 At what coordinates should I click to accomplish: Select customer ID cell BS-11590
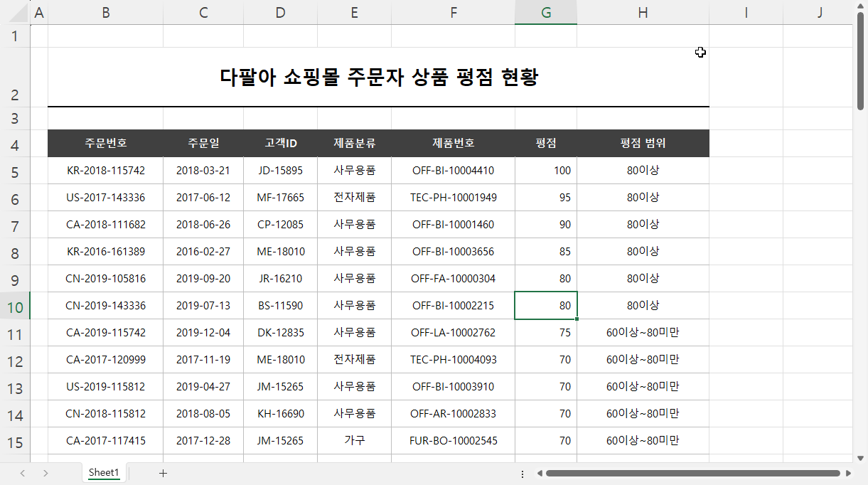281,306
